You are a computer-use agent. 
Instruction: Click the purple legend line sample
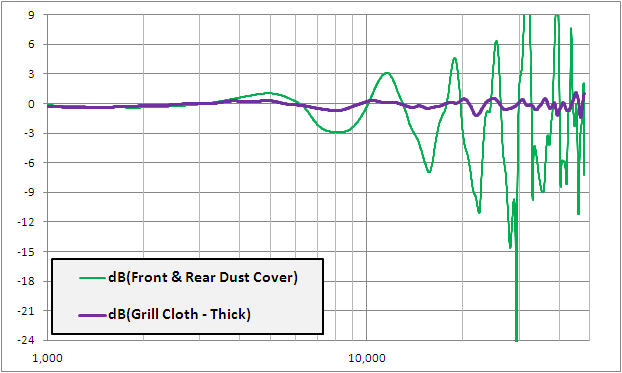pyautogui.click(x=93, y=315)
